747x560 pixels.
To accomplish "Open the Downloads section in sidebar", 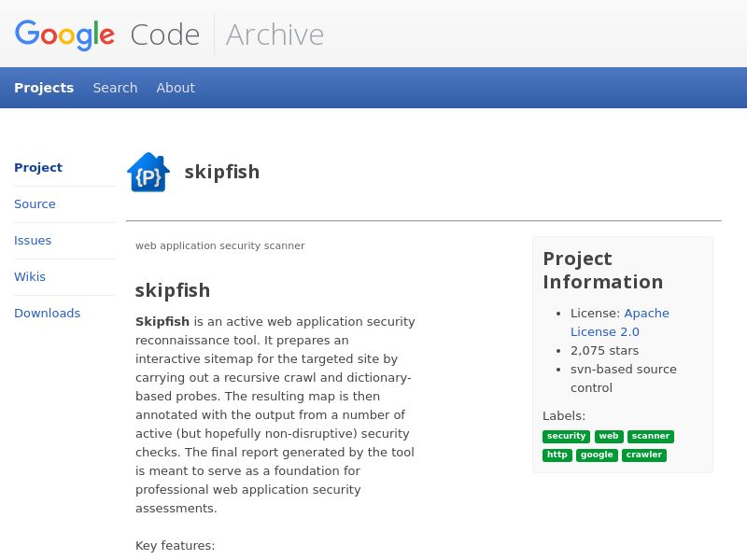I will click(x=47, y=314).
